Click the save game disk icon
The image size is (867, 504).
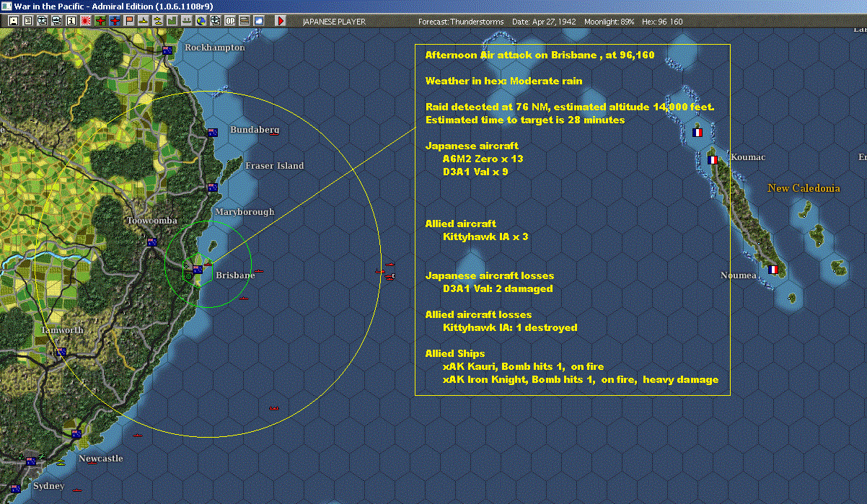[x=13, y=21]
